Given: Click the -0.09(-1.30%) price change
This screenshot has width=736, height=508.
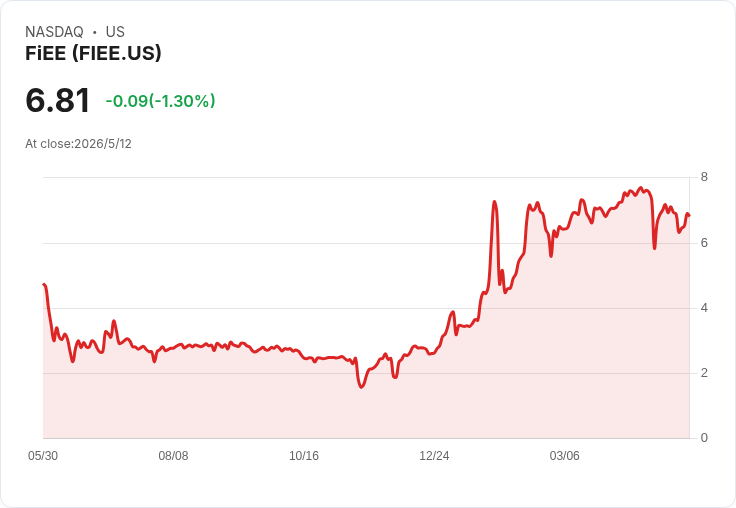Looking at the screenshot, I should click(161, 100).
